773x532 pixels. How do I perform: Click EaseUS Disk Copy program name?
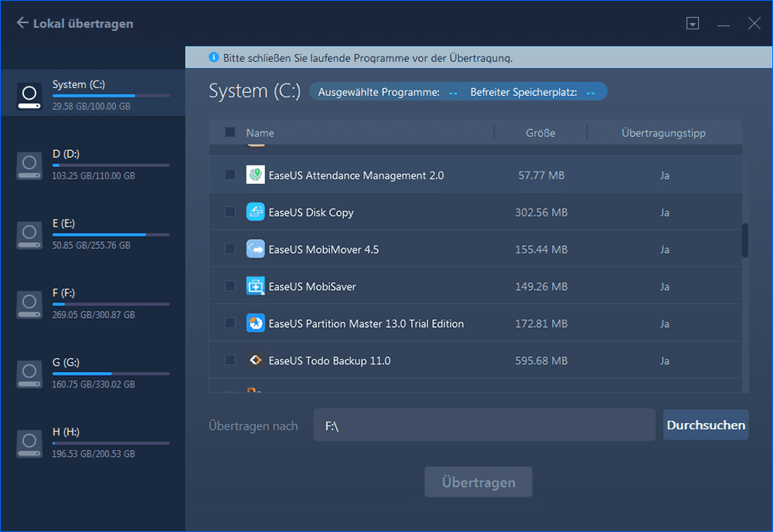tap(311, 213)
